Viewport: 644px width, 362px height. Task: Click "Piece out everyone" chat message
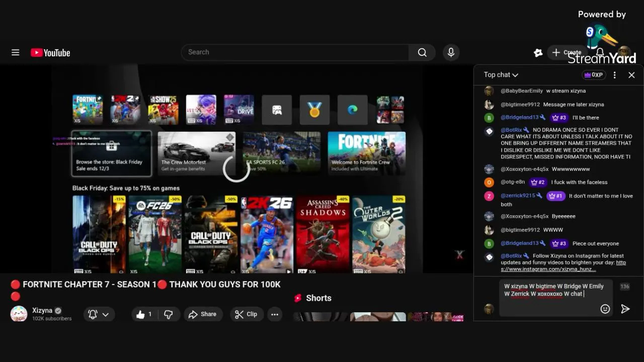point(596,243)
